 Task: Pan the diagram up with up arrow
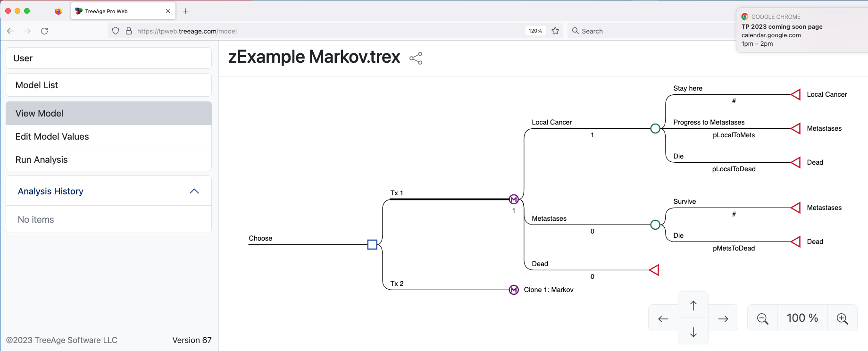pos(693,305)
